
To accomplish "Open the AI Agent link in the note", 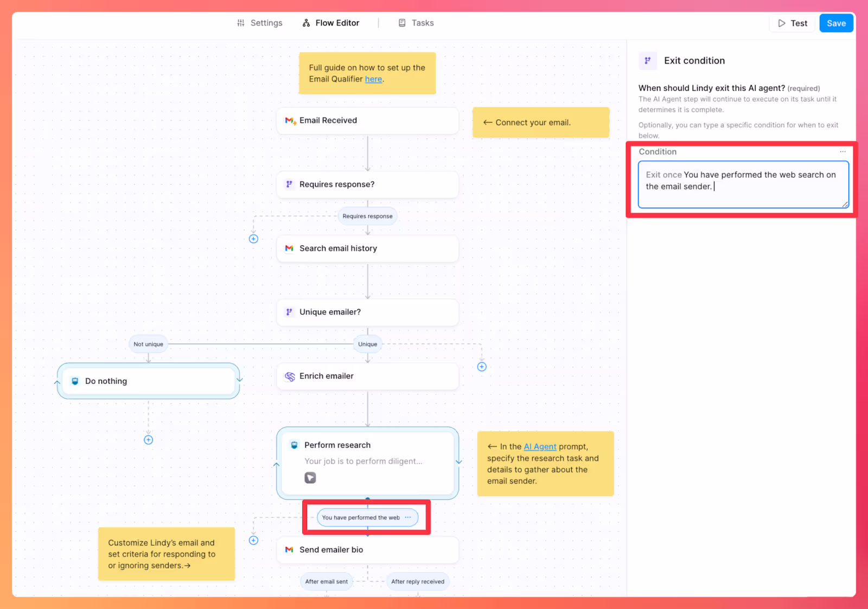I will point(540,447).
